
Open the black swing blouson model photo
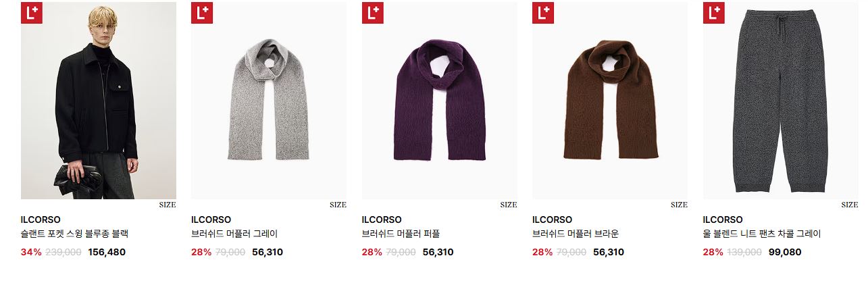(x=99, y=100)
